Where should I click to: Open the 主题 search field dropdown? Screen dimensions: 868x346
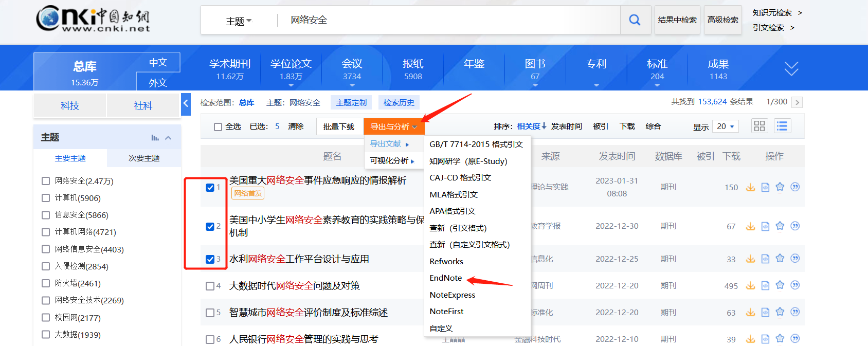coord(239,21)
